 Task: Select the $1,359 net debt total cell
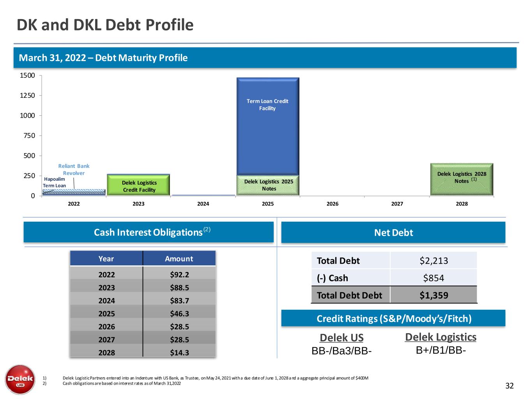pyautogui.click(x=433, y=295)
